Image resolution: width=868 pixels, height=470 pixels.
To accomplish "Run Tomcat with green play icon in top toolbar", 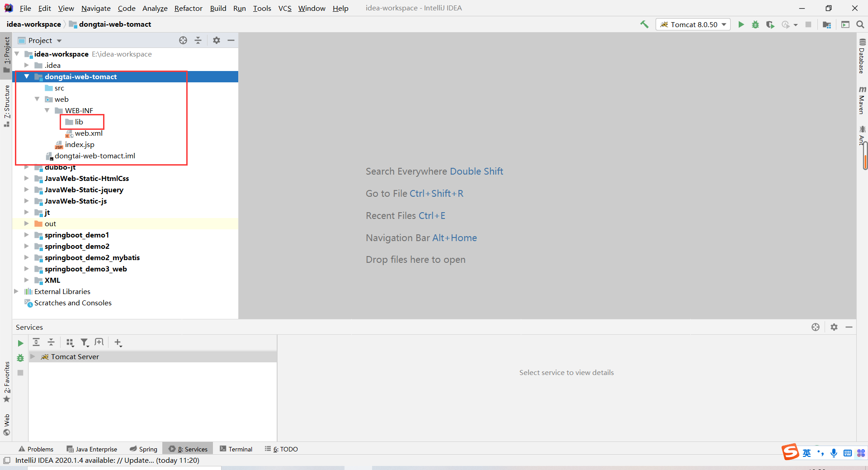I will point(741,24).
